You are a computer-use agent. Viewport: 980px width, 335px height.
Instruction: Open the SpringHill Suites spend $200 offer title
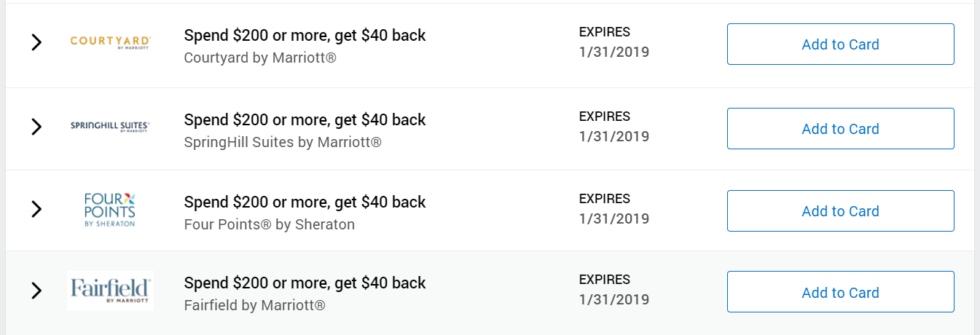(x=305, y=119)
